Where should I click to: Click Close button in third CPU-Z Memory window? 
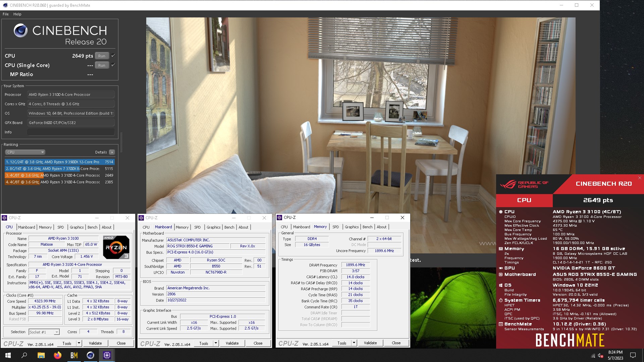coord(396,343)
